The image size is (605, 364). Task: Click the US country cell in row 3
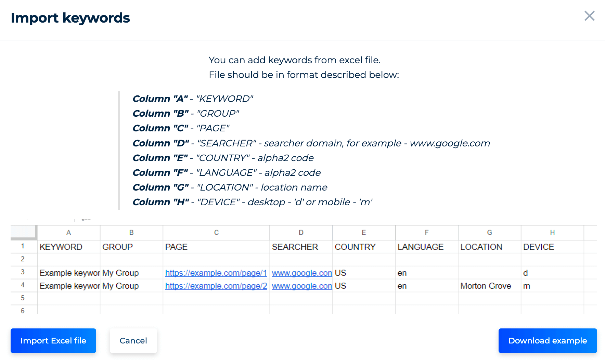[364, 273]
